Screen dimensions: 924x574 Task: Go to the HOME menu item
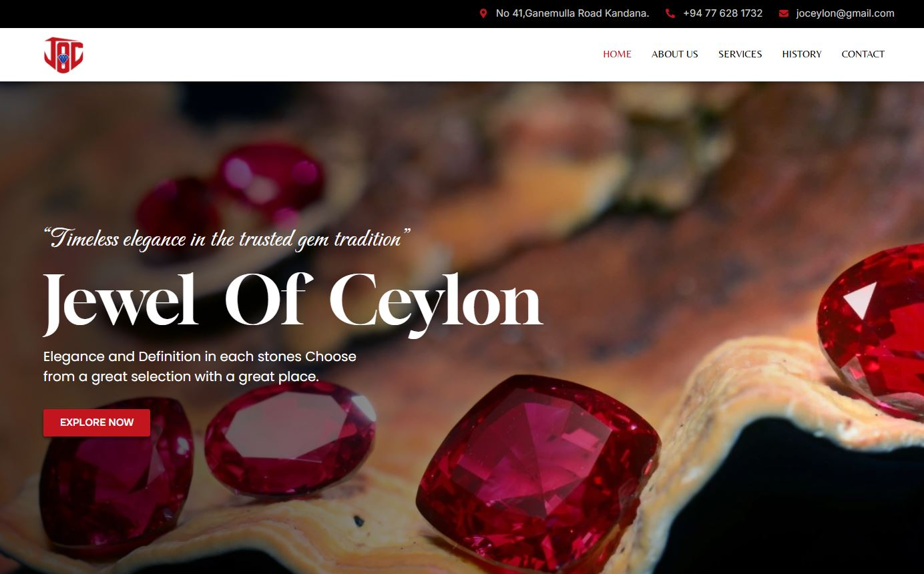click(x=617, y=54)
